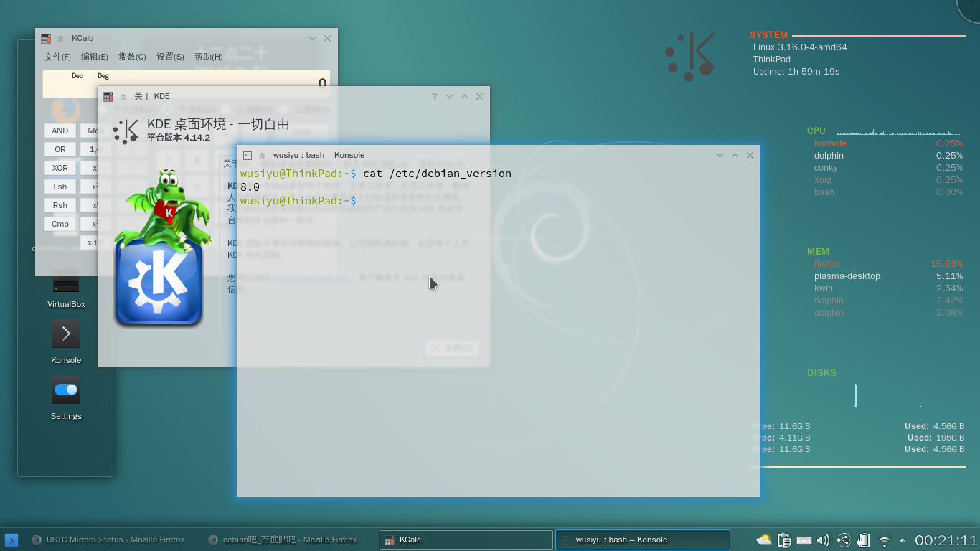Open the Settings desktop icon
The width and height of the screenshot is (980, 551).
pos(66,398)
